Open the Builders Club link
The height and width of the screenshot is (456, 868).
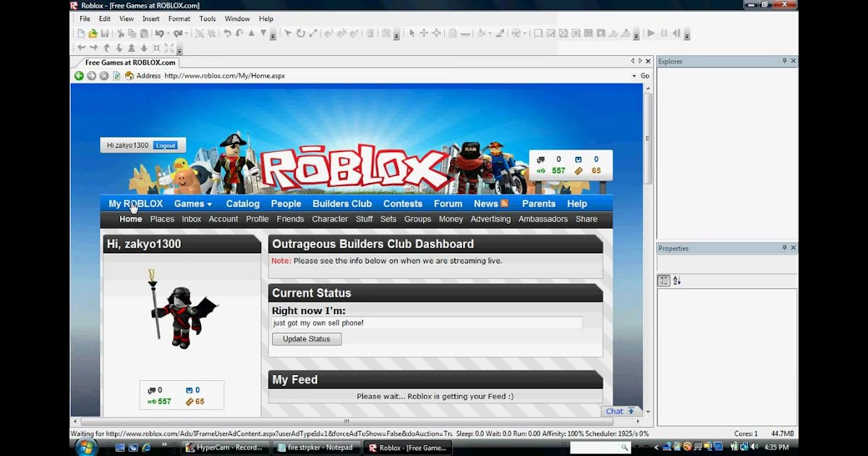pos(342,203)
